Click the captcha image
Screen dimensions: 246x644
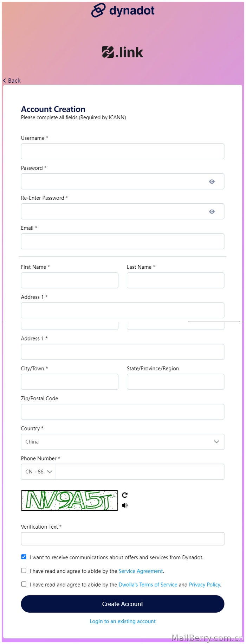(x=70, y=500)
